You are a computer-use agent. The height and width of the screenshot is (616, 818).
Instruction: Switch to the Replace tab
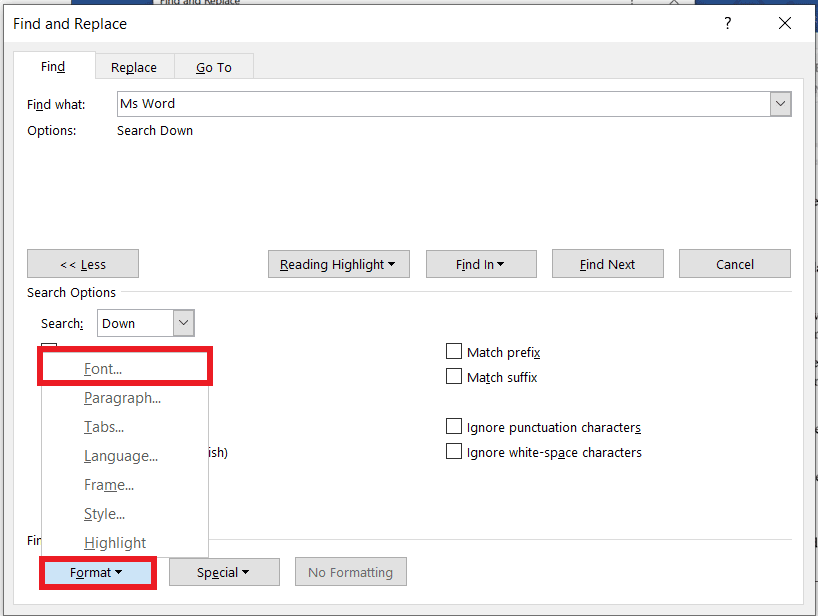pyautogui.click(x=134, y=67)
